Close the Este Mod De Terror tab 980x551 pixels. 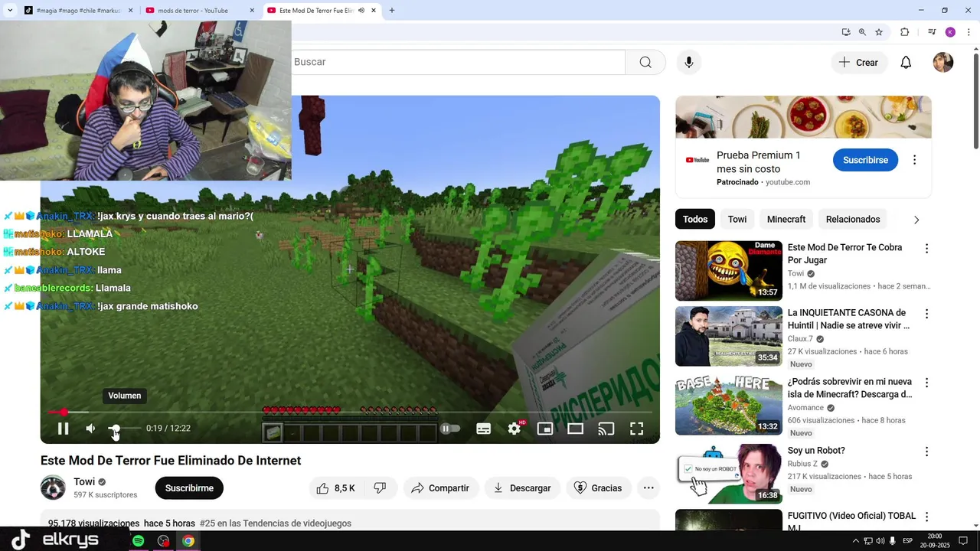[x=374, y=11]
